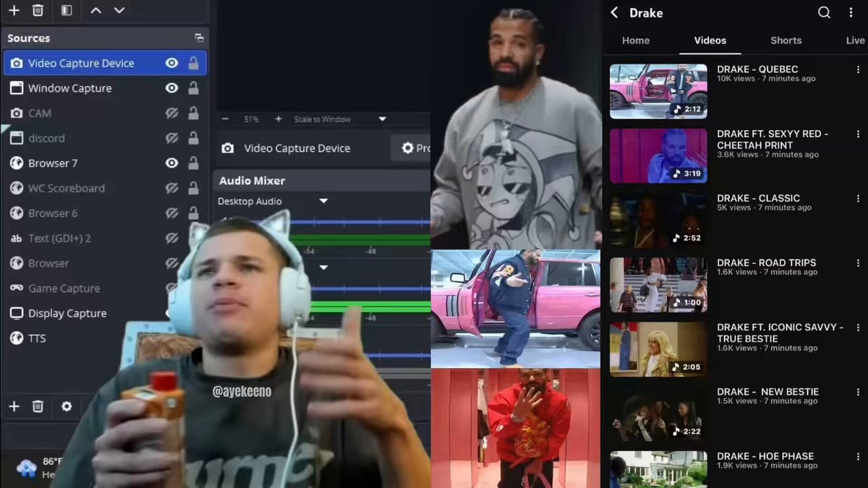The height and width of the screenshot is (488, 868).
Task: Click the weather widget in taskbar
Action: [40, 468]
